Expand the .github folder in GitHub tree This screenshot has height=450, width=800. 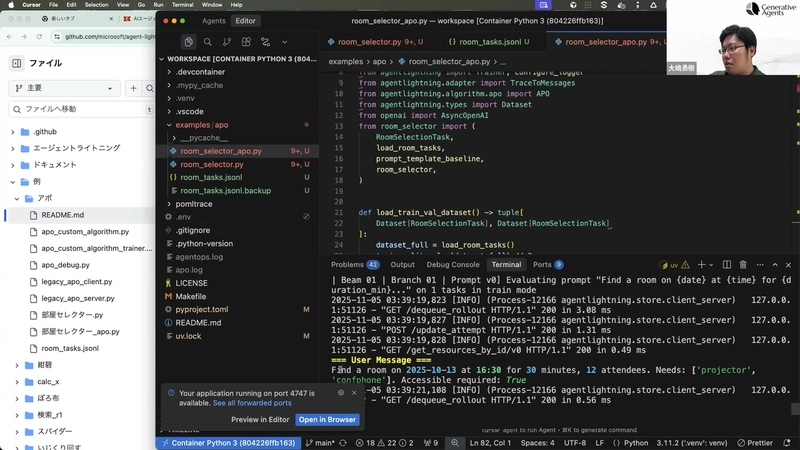(14, 132)
